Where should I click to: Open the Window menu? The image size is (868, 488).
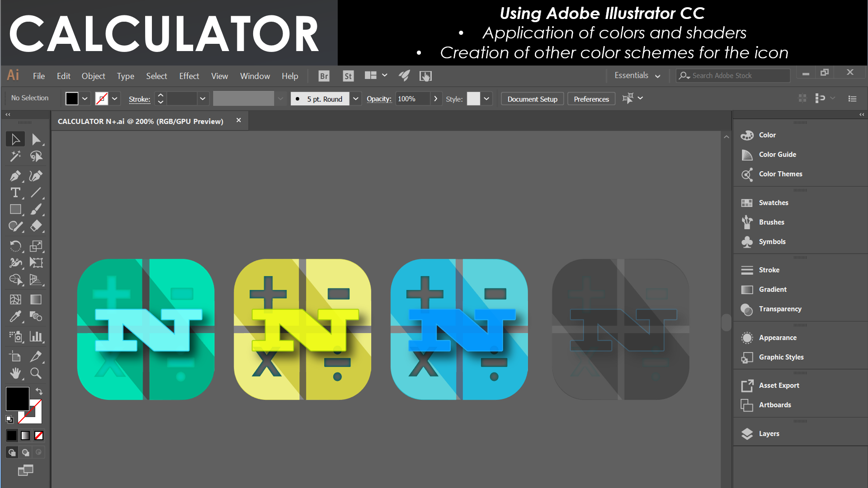pyautogui.click(x=255, y=76)
